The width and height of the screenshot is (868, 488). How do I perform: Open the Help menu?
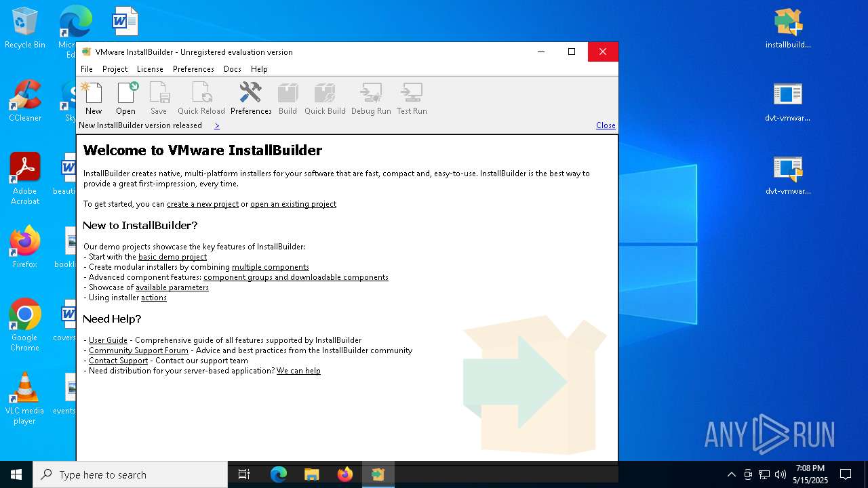click(259, 69)
